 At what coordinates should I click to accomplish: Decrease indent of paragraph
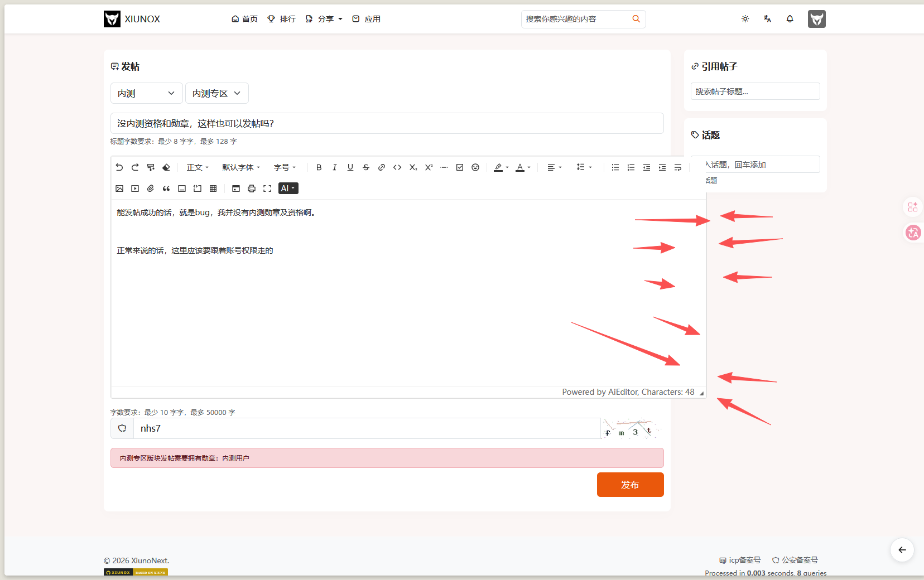coord(647,167)
